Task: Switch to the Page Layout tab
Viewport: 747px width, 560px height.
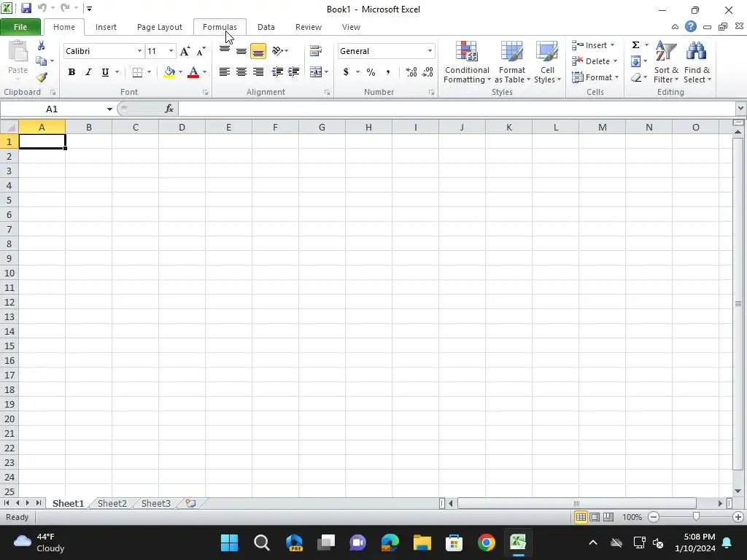Action: point(160,27)
